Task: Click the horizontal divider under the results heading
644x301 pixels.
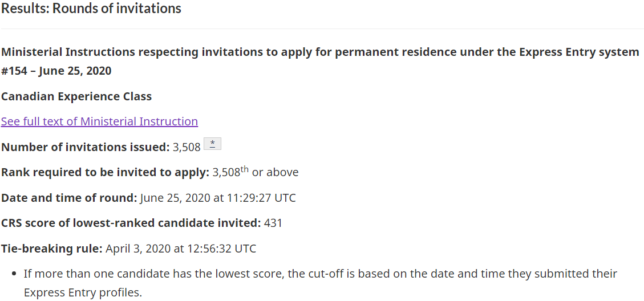Action: coord(322,29)
